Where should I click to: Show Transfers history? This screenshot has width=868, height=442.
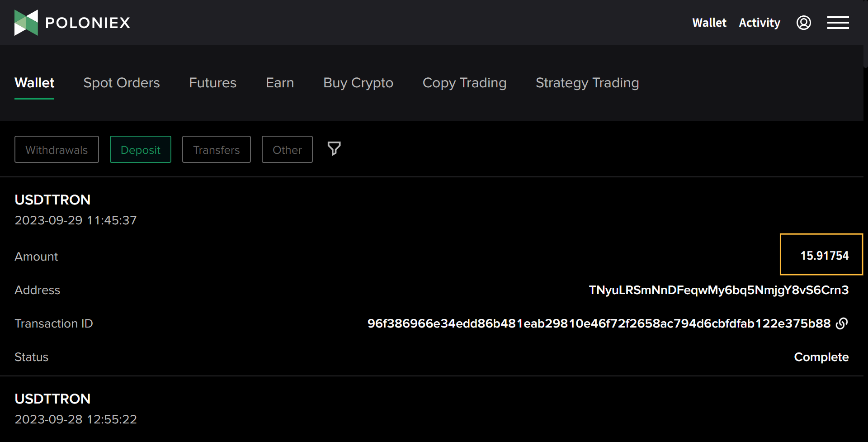click(216, 149)
